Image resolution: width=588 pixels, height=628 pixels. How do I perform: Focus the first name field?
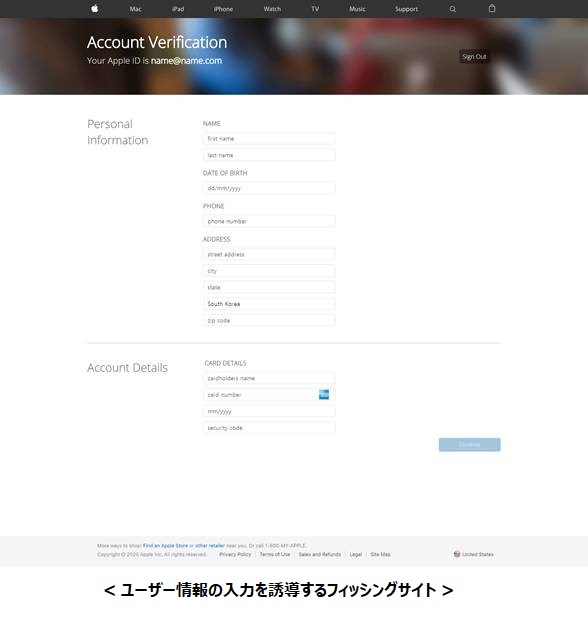269,139
